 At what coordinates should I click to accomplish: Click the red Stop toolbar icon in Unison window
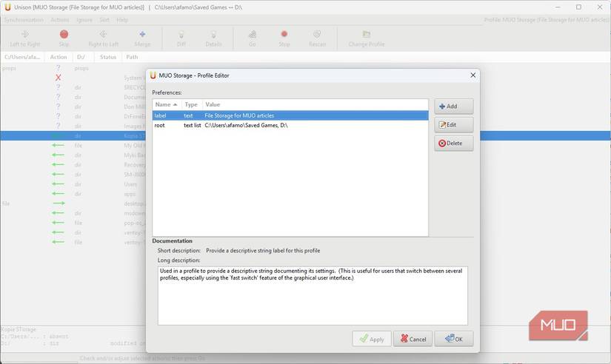point(284,34)
